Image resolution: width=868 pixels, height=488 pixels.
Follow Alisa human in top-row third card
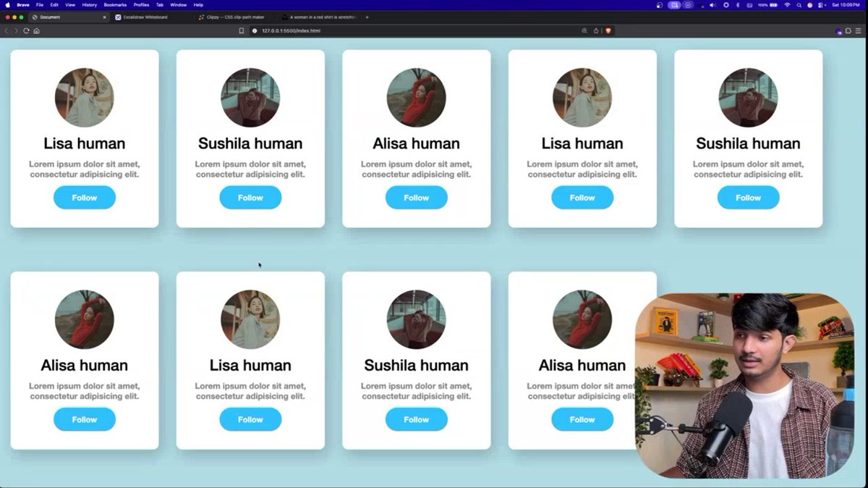tap(417, 198)
